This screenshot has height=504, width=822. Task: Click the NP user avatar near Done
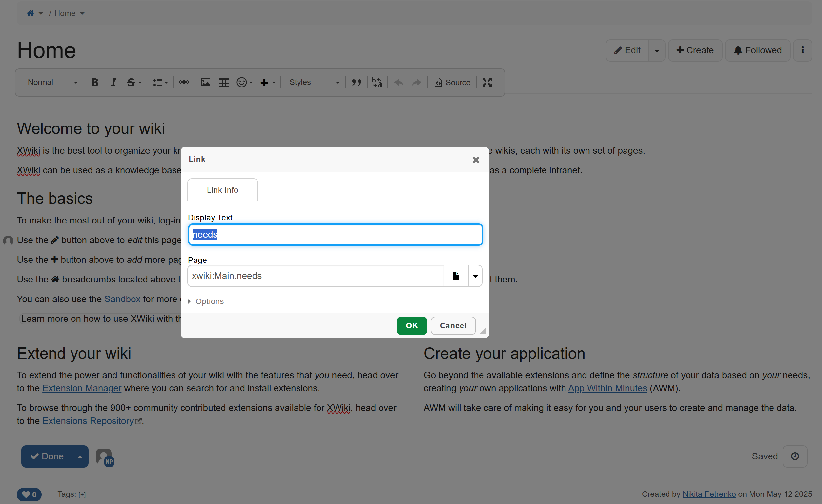pos(105,457)
